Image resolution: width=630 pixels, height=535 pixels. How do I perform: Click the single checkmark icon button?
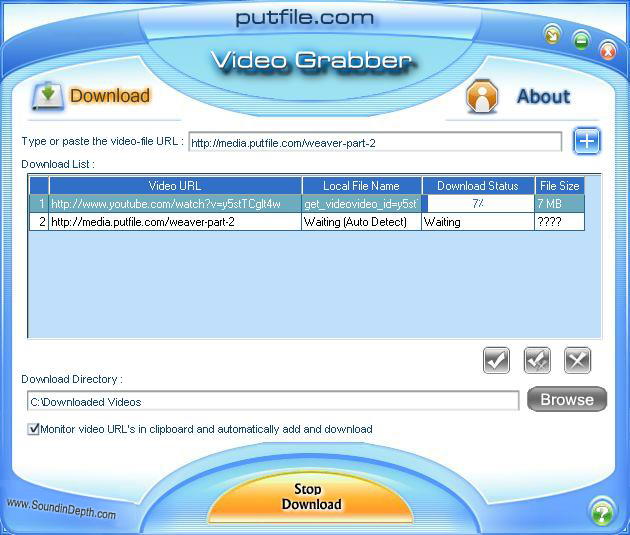497,360
